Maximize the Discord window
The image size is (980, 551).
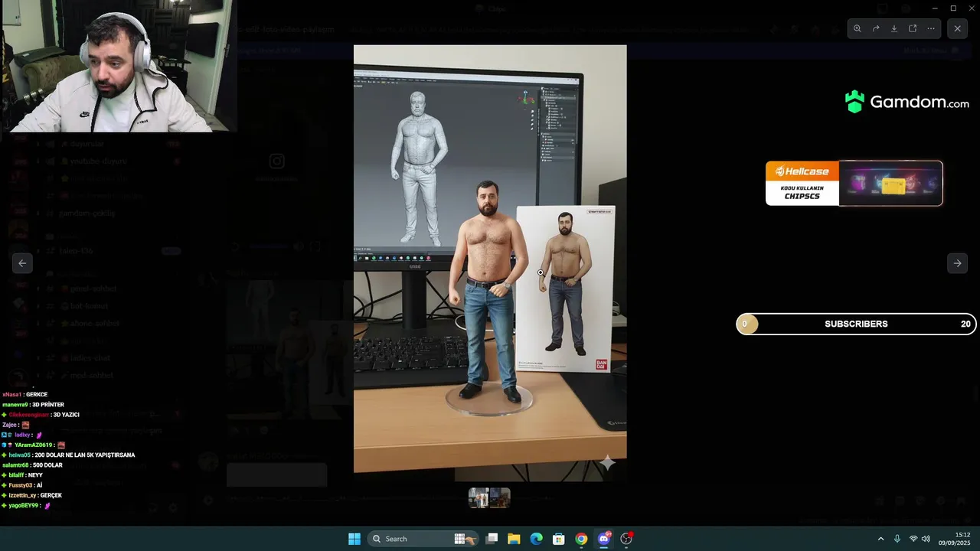[953, 8]
